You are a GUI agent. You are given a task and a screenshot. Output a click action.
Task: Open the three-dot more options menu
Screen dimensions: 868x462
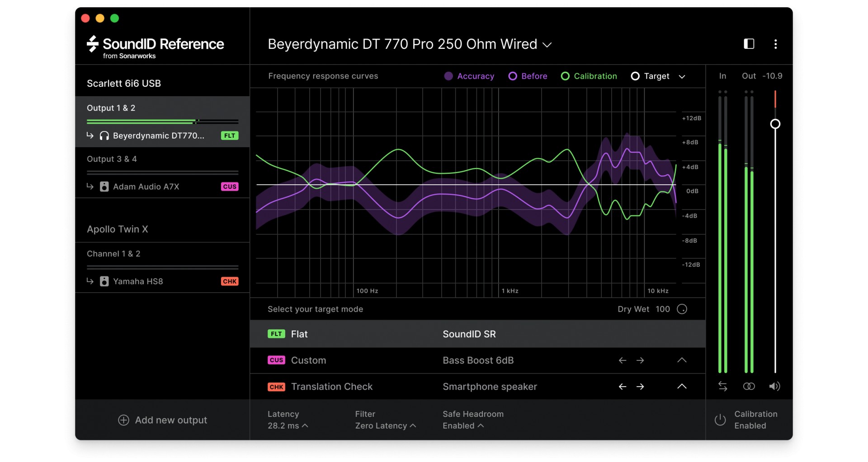(776, 44)
